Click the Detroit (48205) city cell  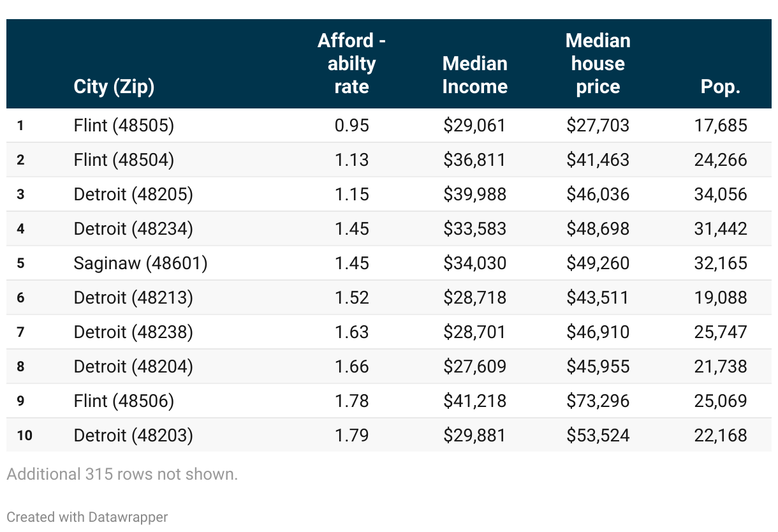[133, 194]
